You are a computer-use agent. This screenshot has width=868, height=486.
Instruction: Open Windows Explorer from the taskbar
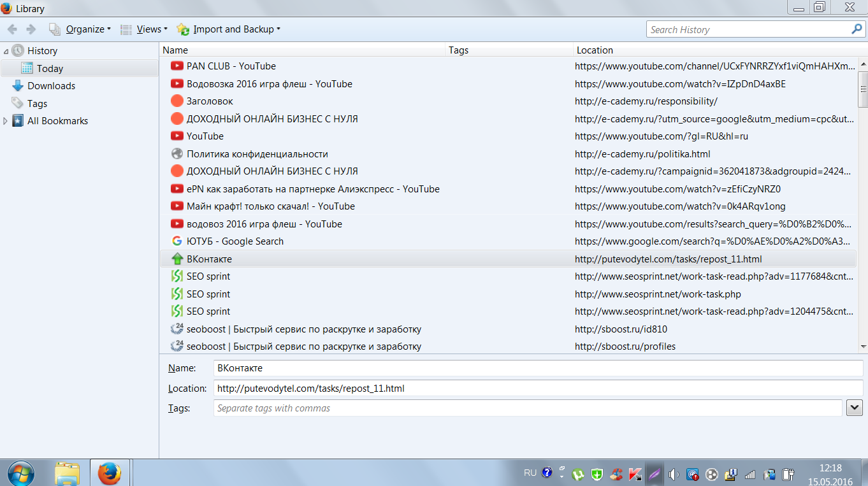coord(67,473)
